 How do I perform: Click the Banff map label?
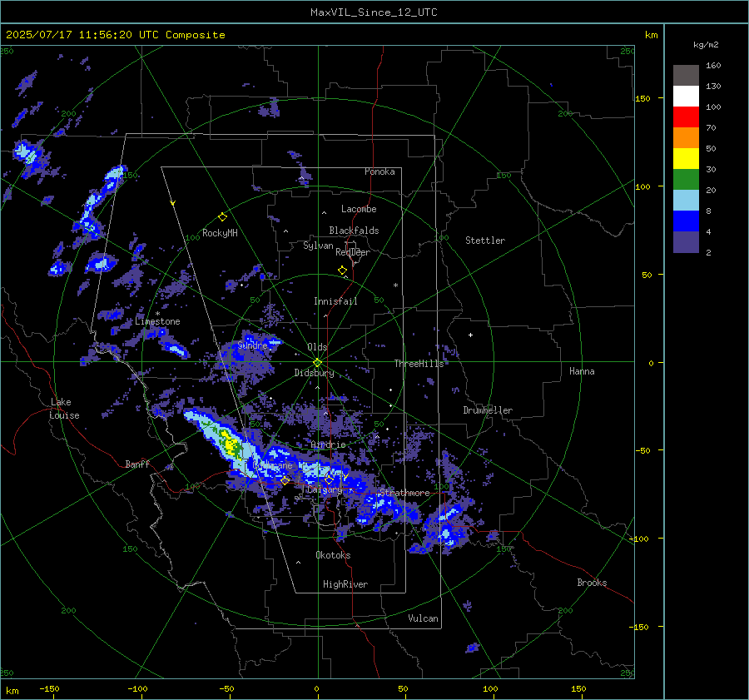(137, 464)
